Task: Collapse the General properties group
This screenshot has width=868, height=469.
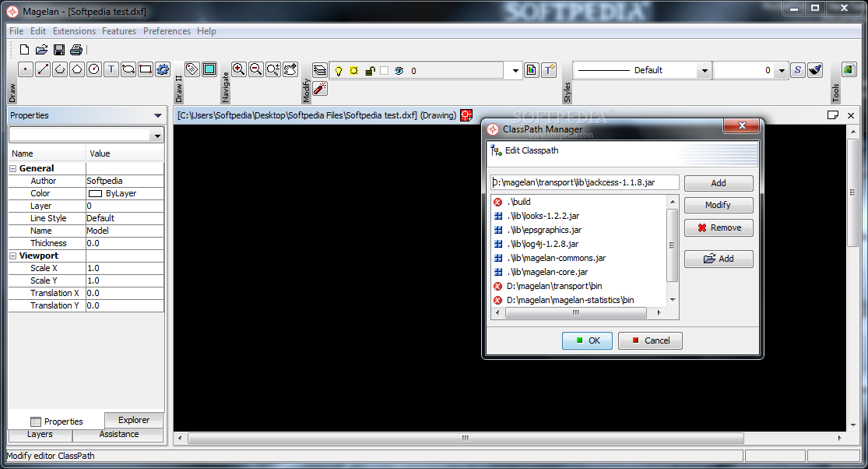Action: tap(12, 168)
